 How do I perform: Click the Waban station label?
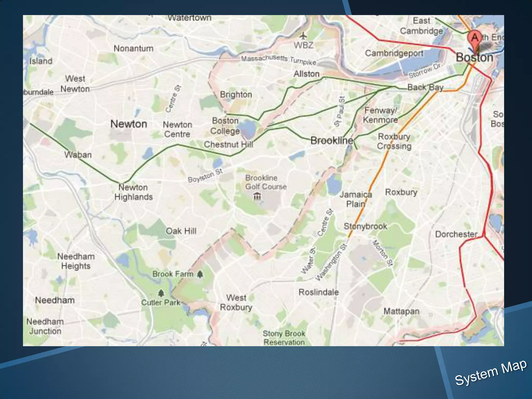(78, 155)
